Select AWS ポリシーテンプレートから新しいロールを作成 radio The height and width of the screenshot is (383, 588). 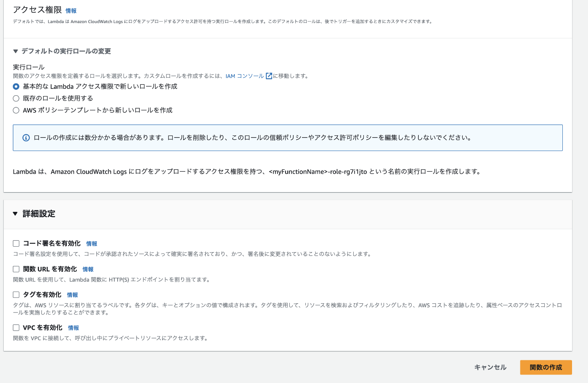tap(16, 110)
